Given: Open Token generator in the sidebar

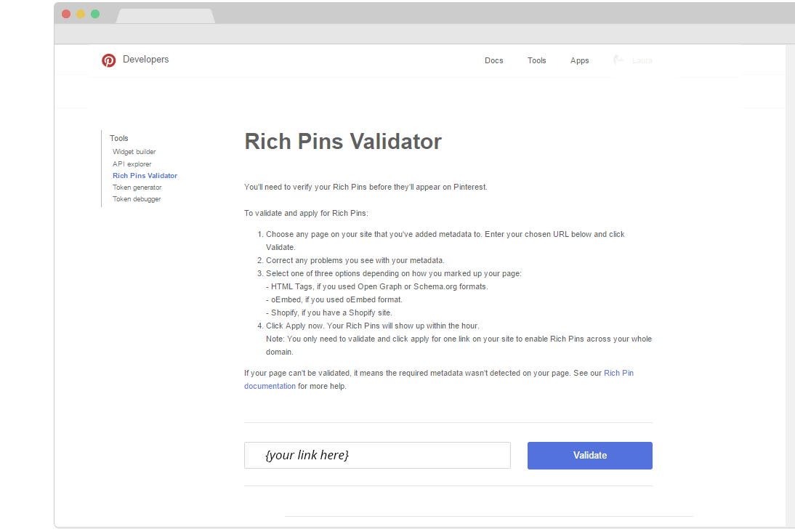Looking at the screenshot, I should point(137,188).
